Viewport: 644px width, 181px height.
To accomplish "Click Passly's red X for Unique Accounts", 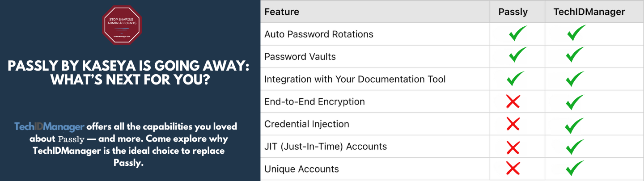I will point(513,169).
